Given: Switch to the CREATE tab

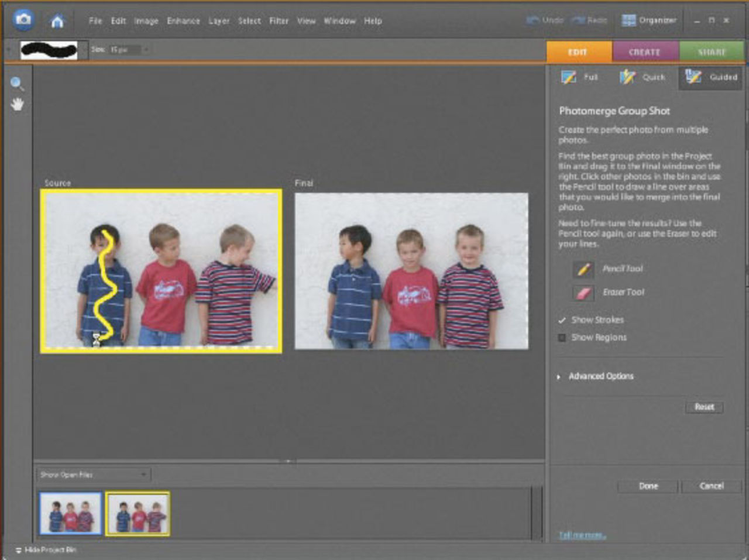Looking at the screenshot, I should [645, 52].
